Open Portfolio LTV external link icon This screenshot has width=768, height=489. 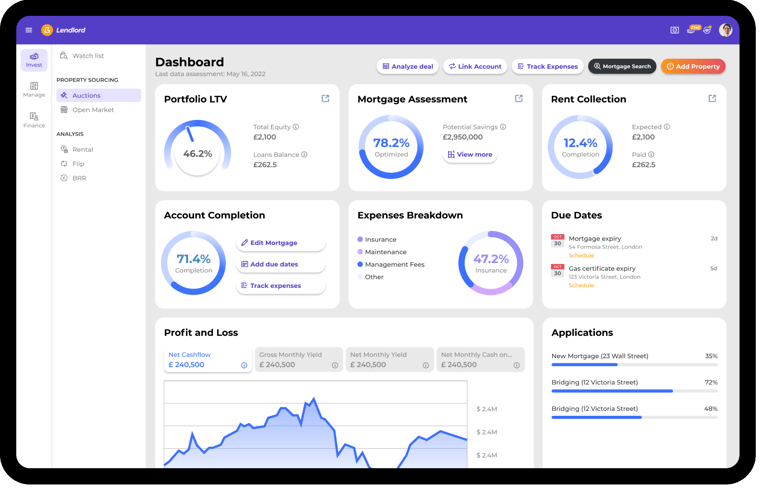coord(325,99)
